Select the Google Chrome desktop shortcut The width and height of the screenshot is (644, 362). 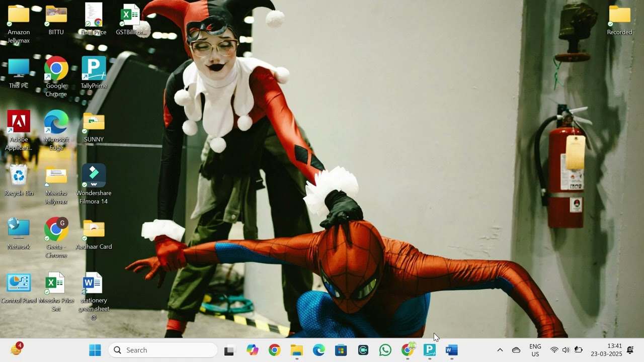coord(56,77)
